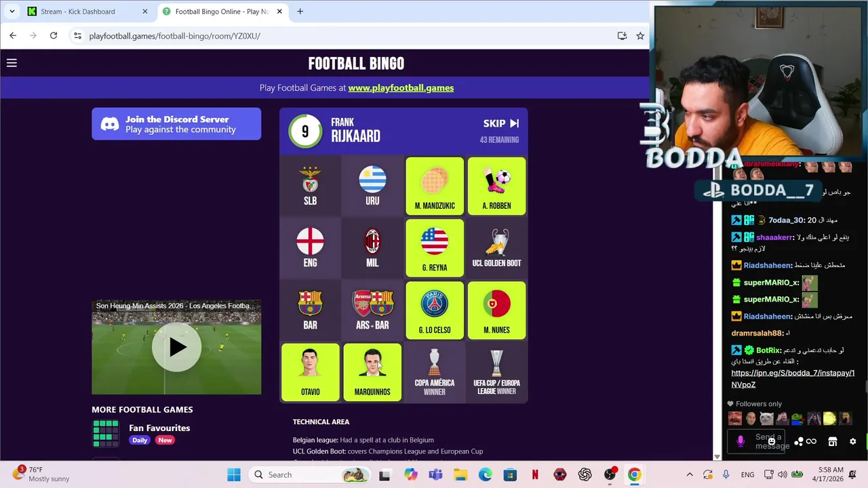Select the SLB Benfica bingo cell
The image size is (868, 488).
(311, 186)
